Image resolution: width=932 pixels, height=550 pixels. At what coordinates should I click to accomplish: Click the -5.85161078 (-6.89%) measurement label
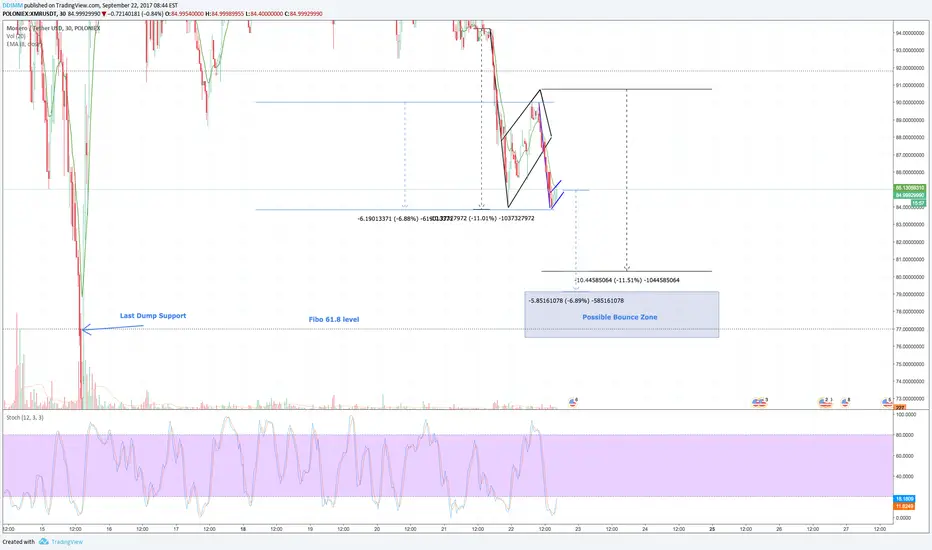(x=576, y=301)
